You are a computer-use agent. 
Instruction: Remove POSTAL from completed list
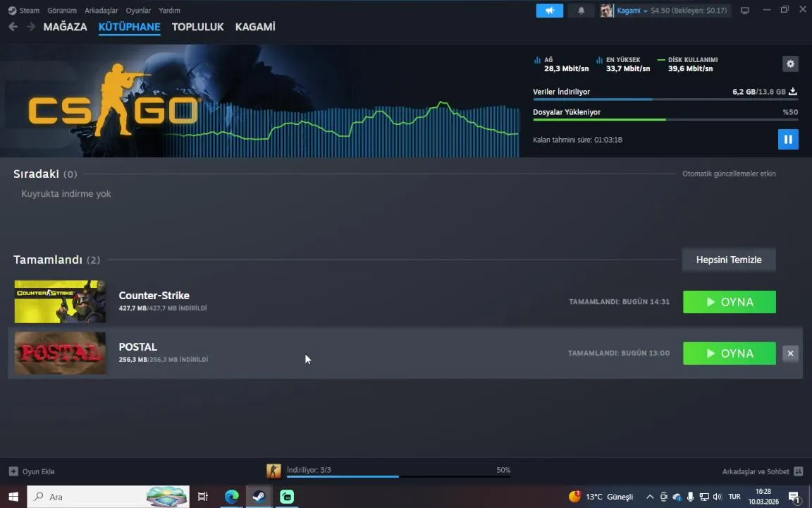pyautogui.click(x=790, y=353)
